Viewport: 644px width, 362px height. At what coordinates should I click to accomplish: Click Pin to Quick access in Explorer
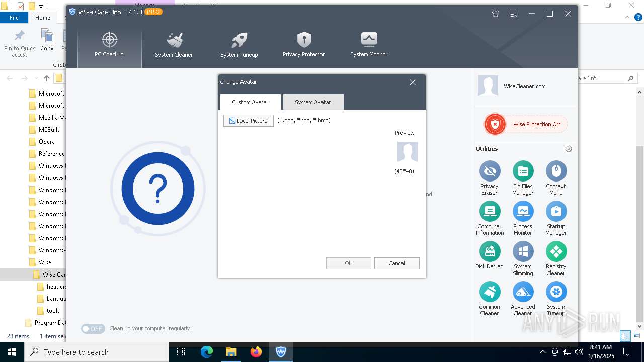click(20, 43)
